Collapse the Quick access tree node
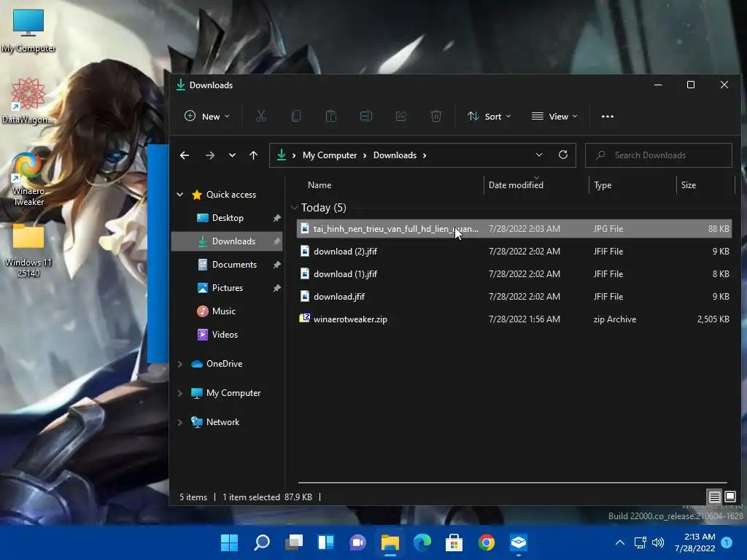The width and height of the screenshot is (747, 560). click(x=180, y=194)
